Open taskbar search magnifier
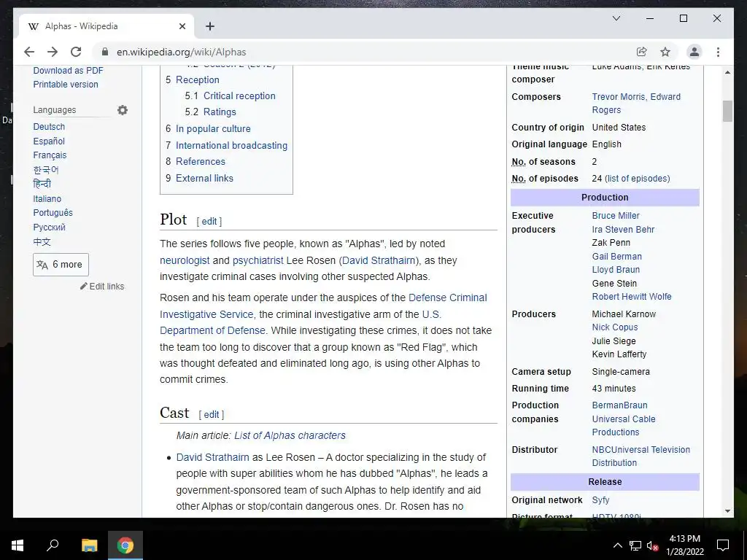Image resolution: width=747 pixels, height=560 pixels. coord(53,545)
